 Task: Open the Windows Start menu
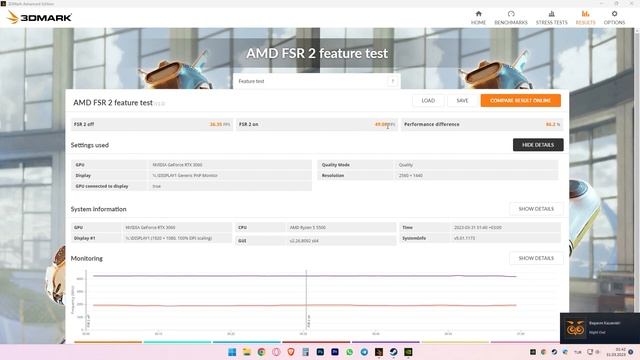[232, 352]
